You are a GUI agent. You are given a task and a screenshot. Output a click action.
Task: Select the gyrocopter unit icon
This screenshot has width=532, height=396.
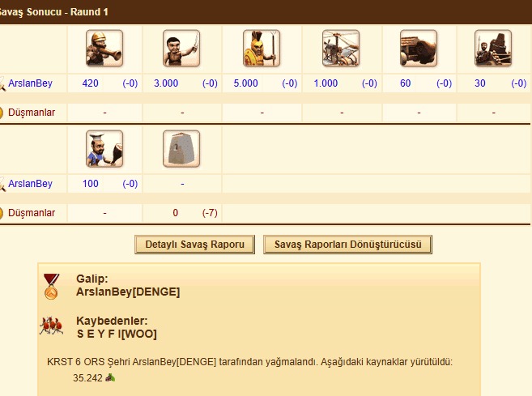pyautogui.click(x=341, y=49)
